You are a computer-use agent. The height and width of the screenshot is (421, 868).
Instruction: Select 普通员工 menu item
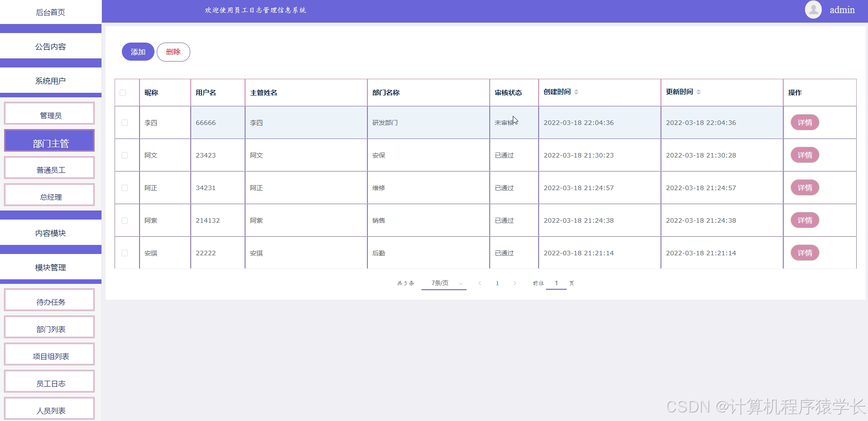49,168
